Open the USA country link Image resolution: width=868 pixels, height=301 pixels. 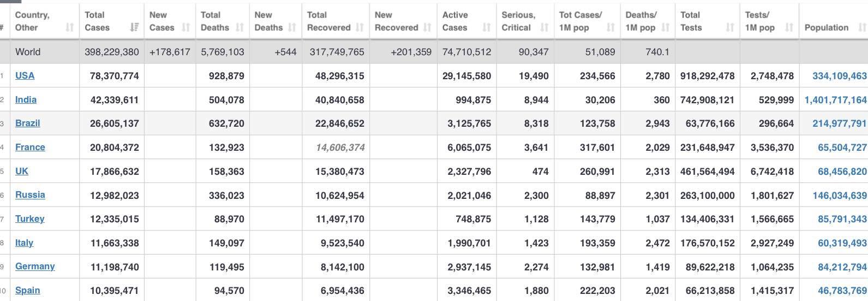pos(25,75)
